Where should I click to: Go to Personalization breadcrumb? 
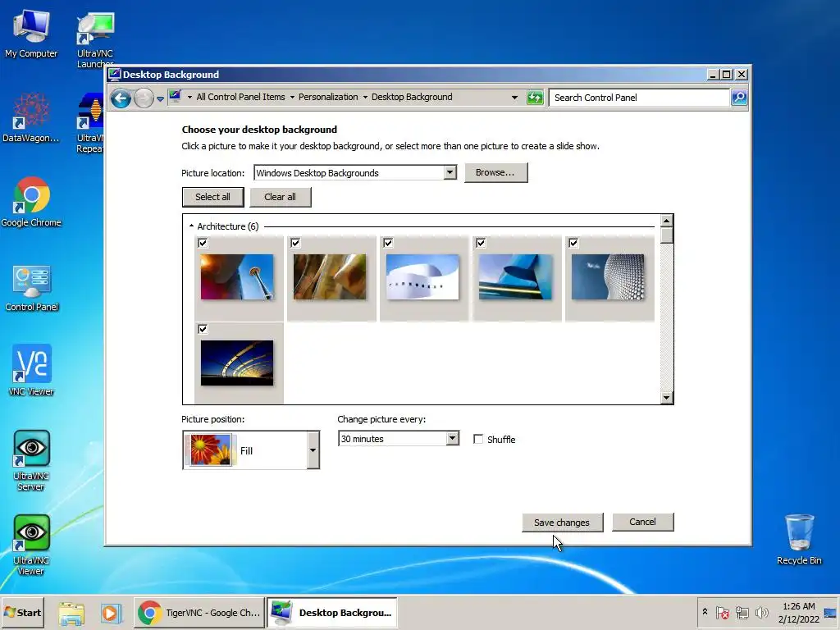(328, 97)
